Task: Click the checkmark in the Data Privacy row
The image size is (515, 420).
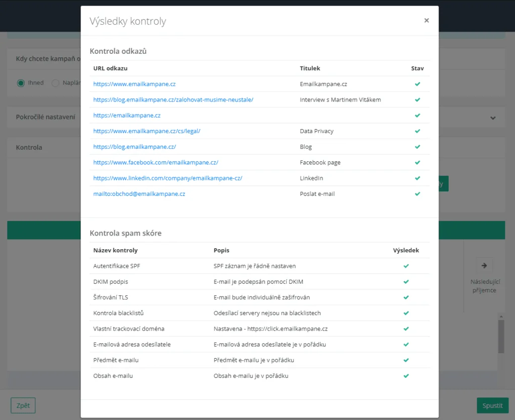Action: pos(417,131)
